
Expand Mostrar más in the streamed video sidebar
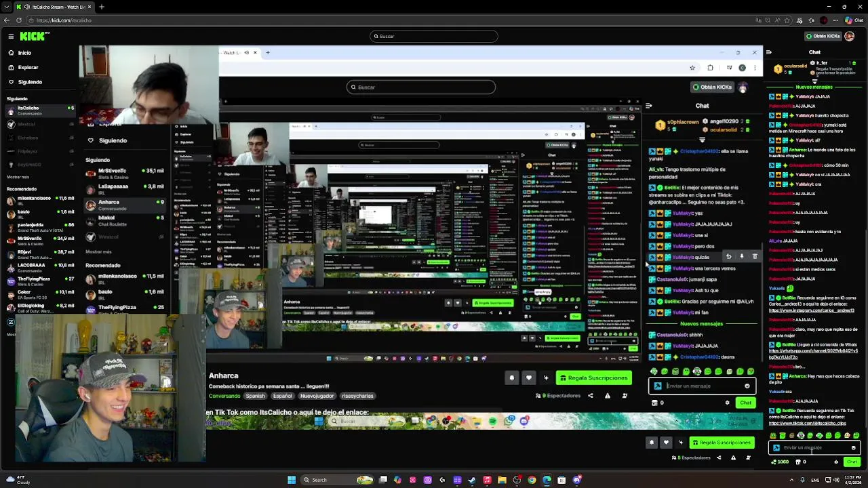(98, 251)
